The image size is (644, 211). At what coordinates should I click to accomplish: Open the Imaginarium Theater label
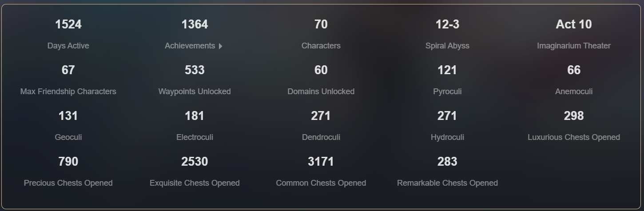coord(573,46)
